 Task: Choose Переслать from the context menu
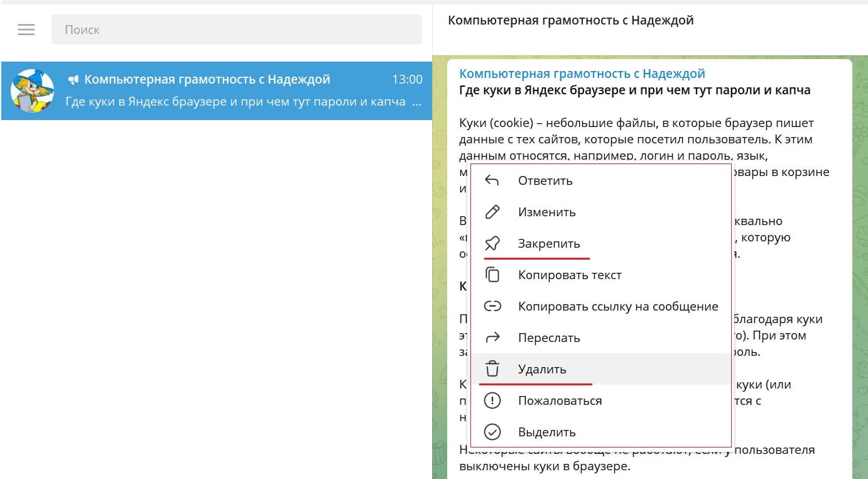[548, 338]
